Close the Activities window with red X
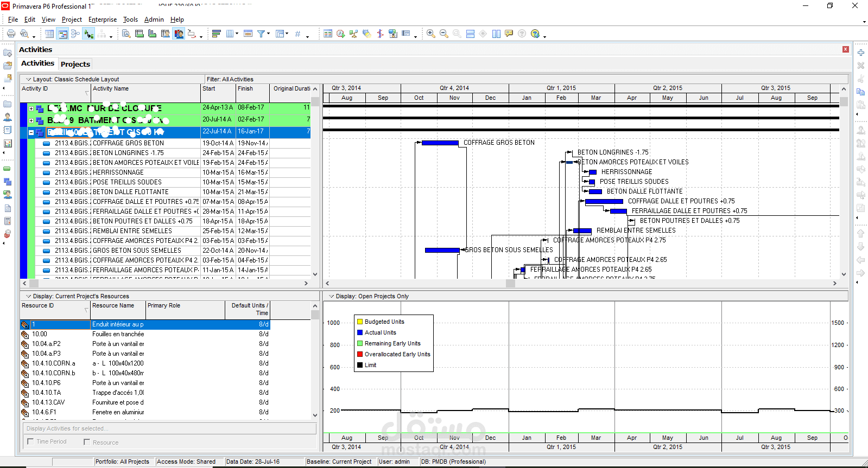Viewport: 868px width, 468px height. coord(845,49)
